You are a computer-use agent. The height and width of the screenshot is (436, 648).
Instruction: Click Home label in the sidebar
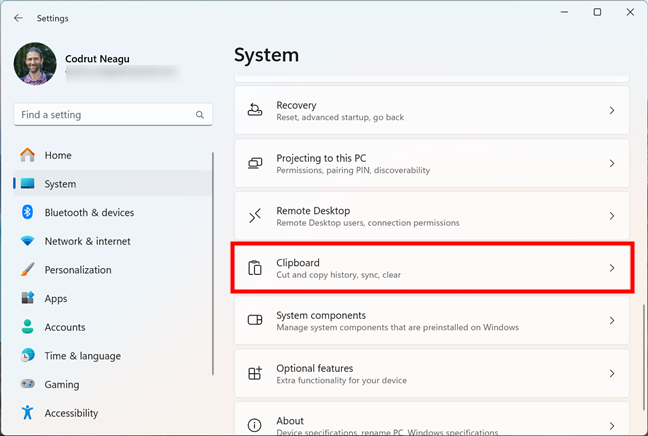coord(58,155)
